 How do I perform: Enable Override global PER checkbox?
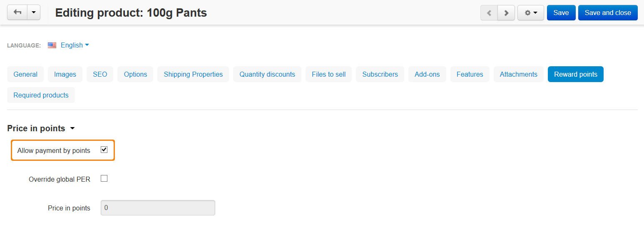point(104,178)
